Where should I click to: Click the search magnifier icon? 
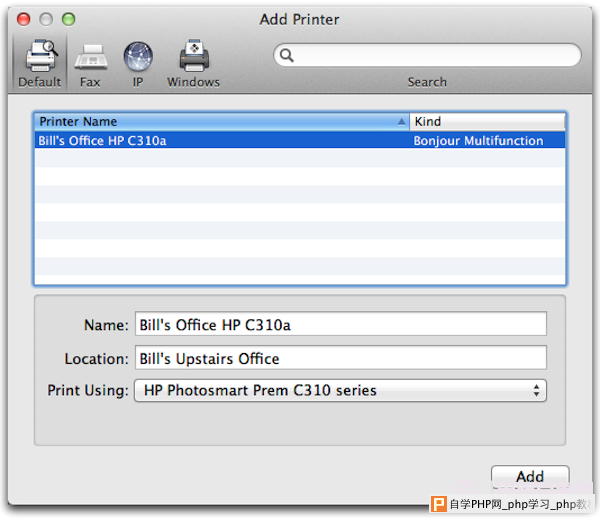pos(287,55)
